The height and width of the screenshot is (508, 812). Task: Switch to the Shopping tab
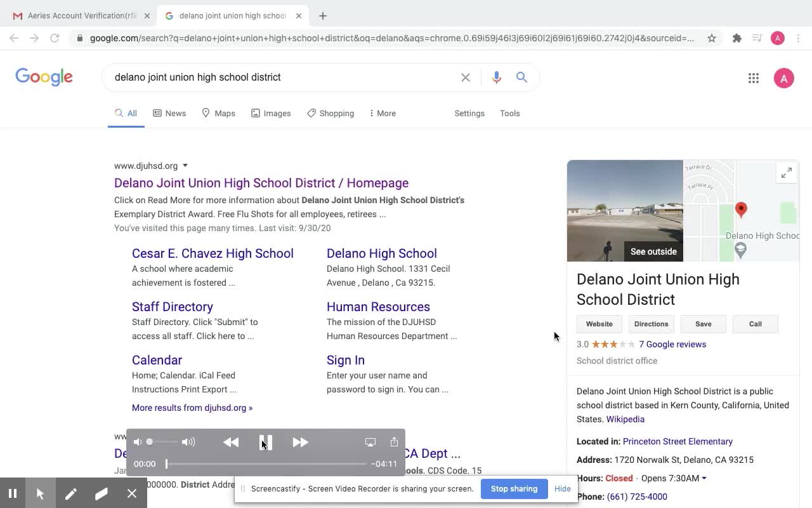click(x=331, y=114)
